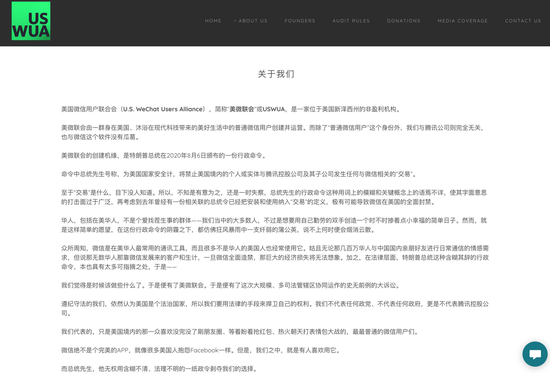This screenshot has width=550, height=374.
Task: Click paragraph starting 美微联会的创建机缘
Action: [x=164, y=155]
